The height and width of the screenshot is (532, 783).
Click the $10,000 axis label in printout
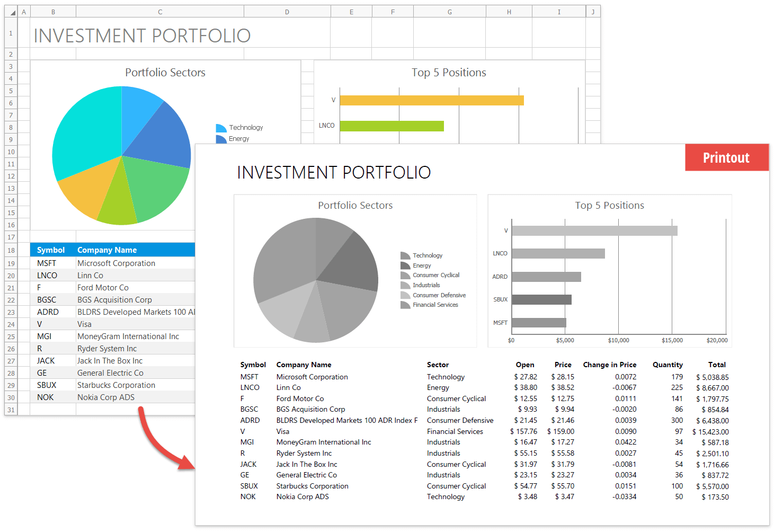click(x=618, y=340)
